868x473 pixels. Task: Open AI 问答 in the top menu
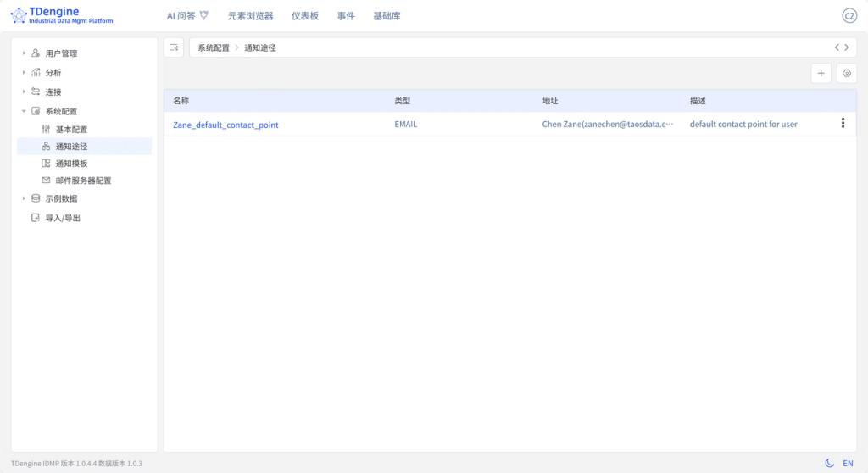pyautogui.click(x=181, y=16)
